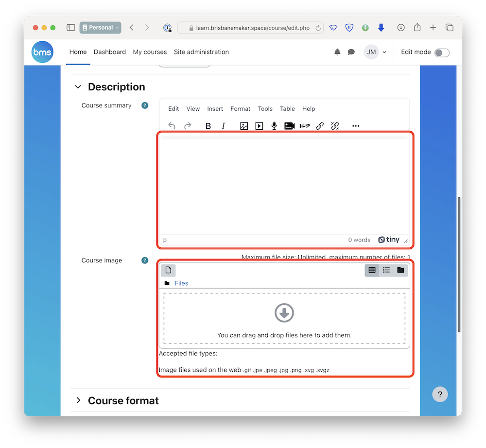This screenshot has height=448, width=486.
Task: Open the Format menu in editor
Action: pos(240,109)
